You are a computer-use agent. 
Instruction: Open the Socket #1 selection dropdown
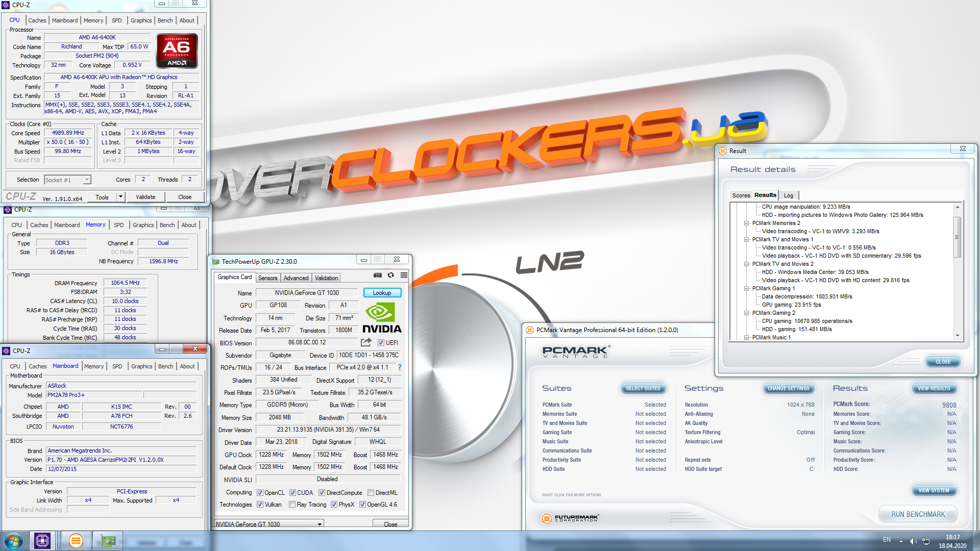67,180
